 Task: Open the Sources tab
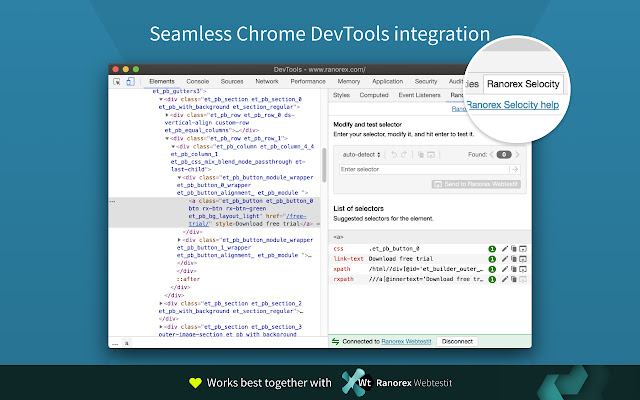(232, 82)
